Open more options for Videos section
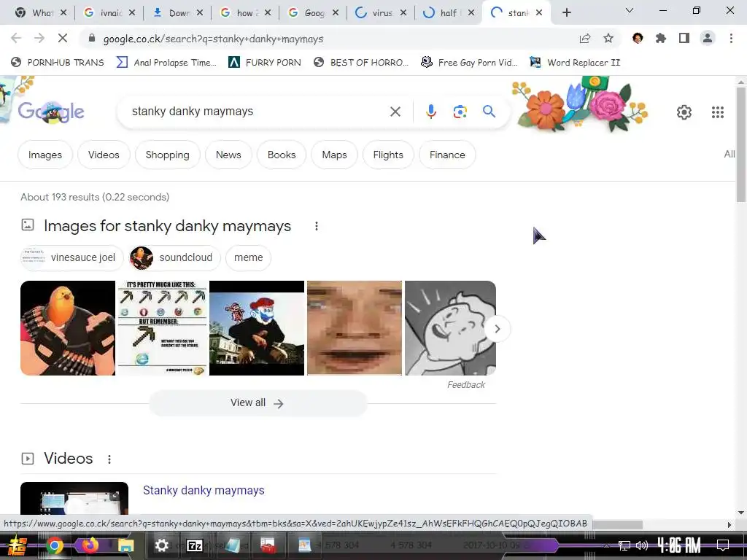 click(109, 459)
